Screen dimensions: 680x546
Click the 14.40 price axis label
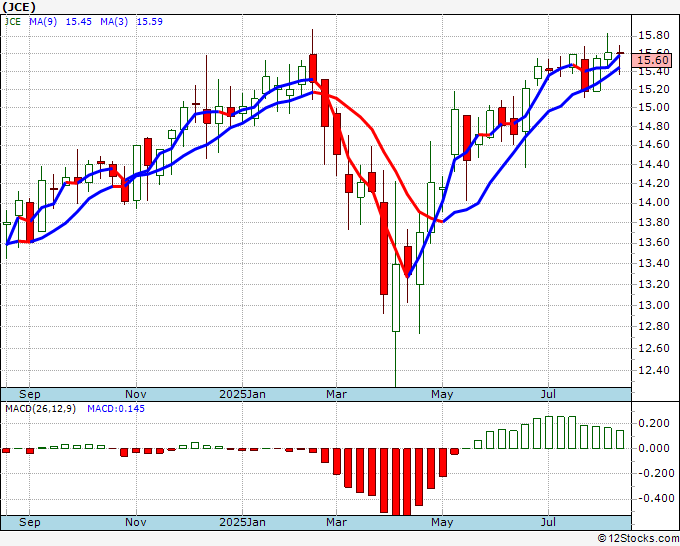(654, 164)
